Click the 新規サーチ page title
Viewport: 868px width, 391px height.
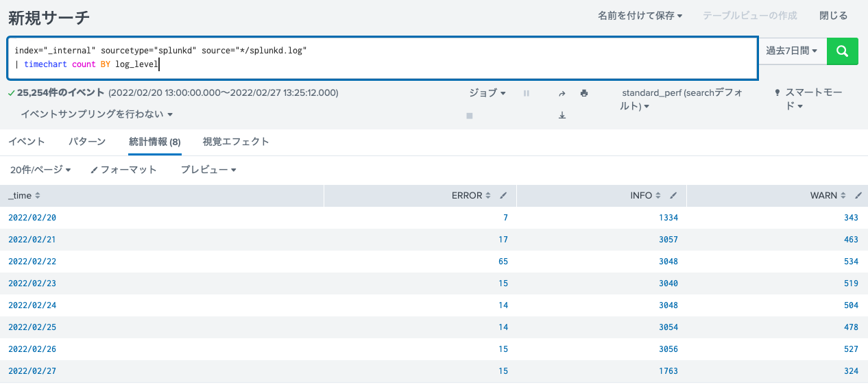pos(49,17)
